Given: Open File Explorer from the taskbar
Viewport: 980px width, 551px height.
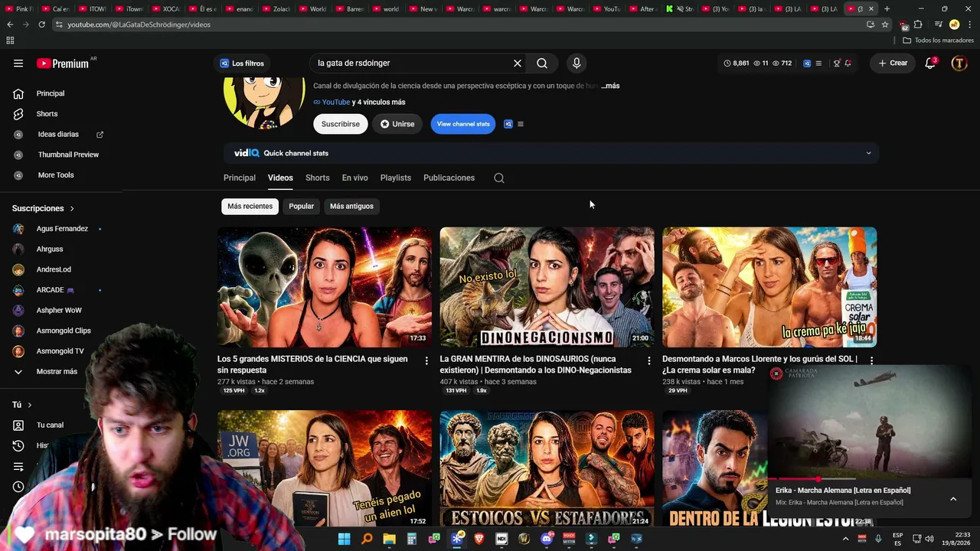Looking at the screenshot, I should click(x=389, y=539).
